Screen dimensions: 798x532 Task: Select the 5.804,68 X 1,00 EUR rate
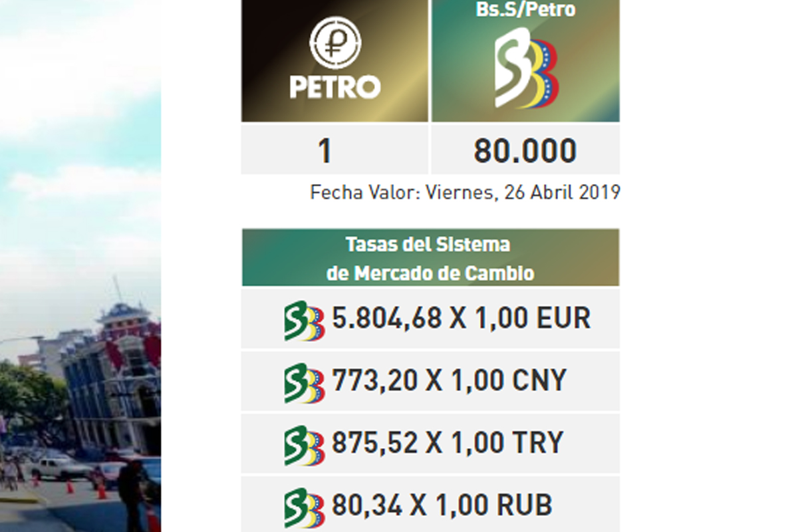[461, 319]
